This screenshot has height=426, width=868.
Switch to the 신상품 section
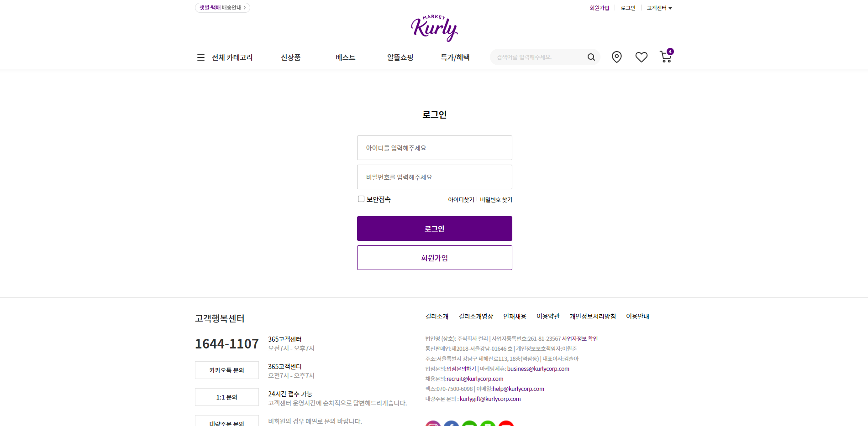[290, 57]
